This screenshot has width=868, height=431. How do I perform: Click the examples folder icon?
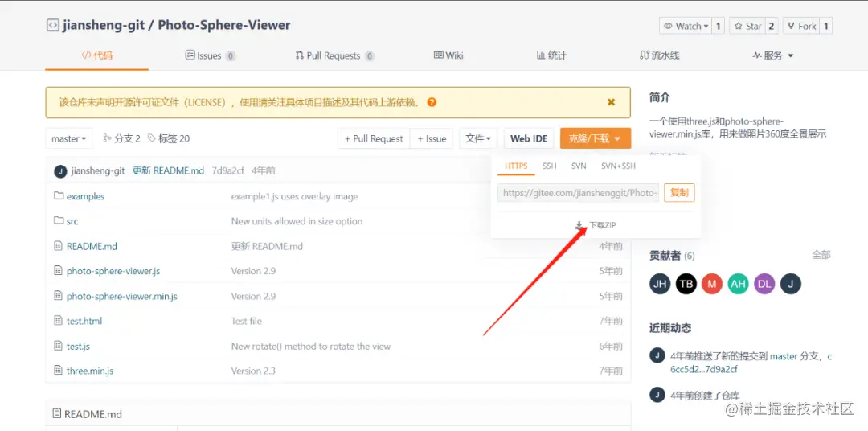[x=59, y=196]
